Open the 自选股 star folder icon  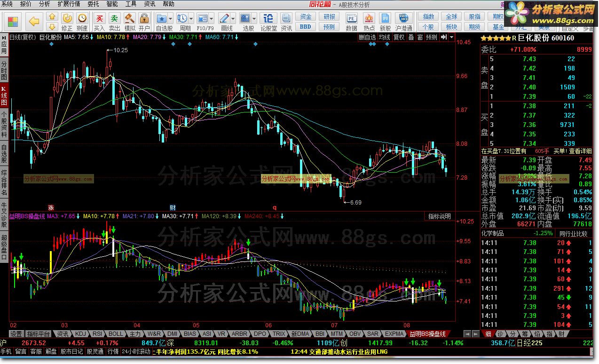162,18
